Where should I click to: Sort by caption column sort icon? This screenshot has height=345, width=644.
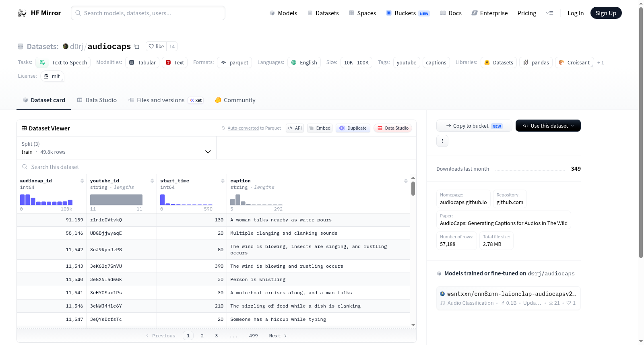(406, 181)
